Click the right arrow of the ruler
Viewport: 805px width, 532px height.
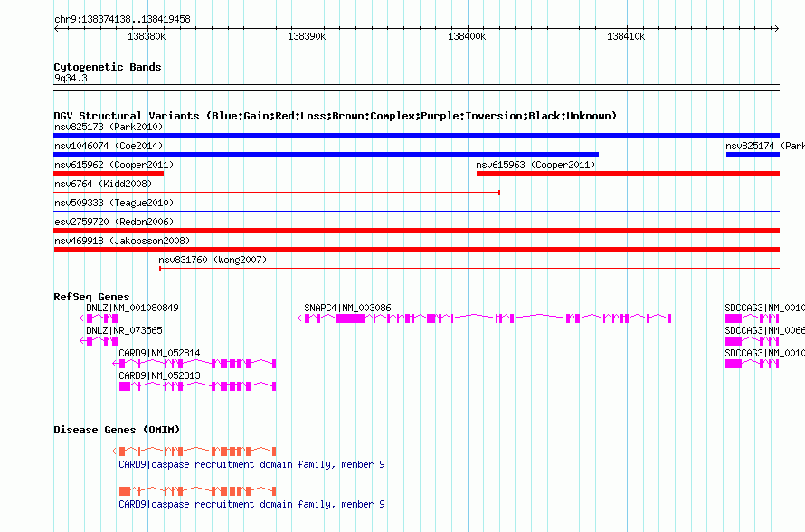click(776, 29)
